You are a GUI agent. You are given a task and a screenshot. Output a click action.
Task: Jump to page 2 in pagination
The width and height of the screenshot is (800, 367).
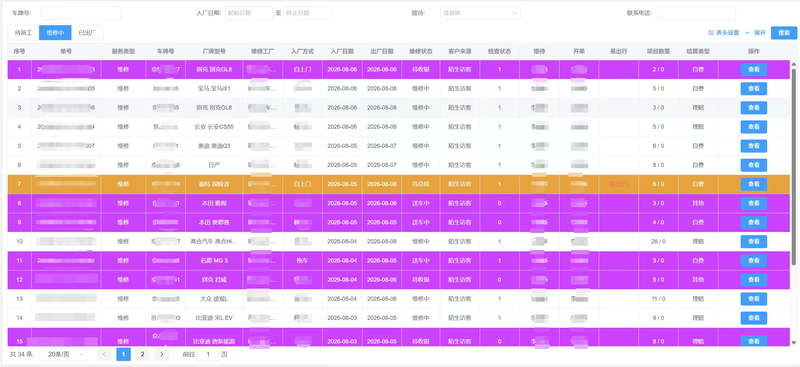(142, 354)
